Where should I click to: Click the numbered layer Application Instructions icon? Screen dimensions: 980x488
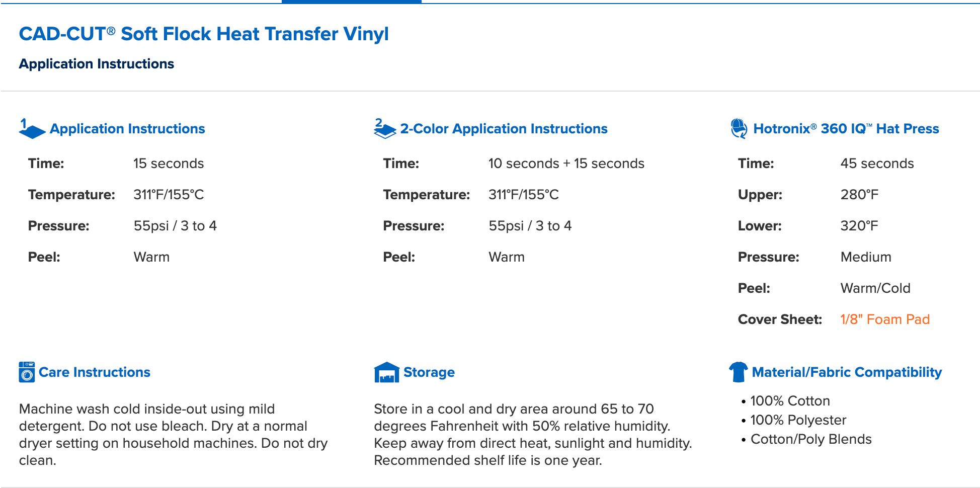click(x=32, y=129)
